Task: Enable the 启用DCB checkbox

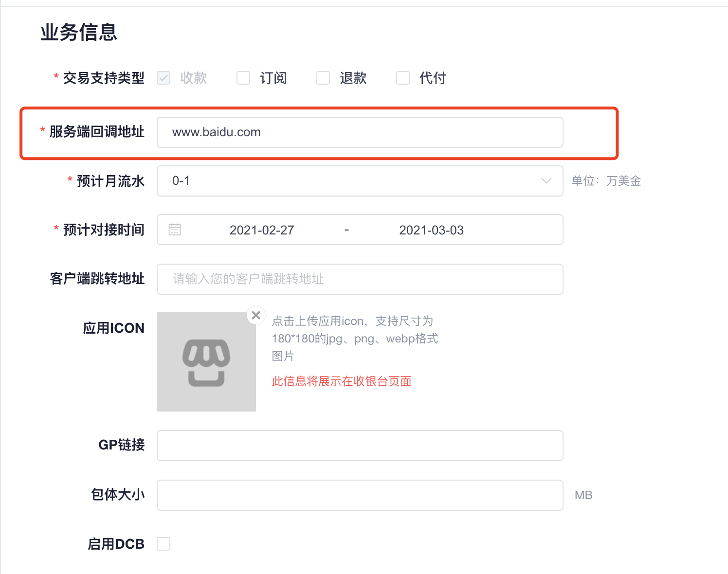Action: pos(164,544)
